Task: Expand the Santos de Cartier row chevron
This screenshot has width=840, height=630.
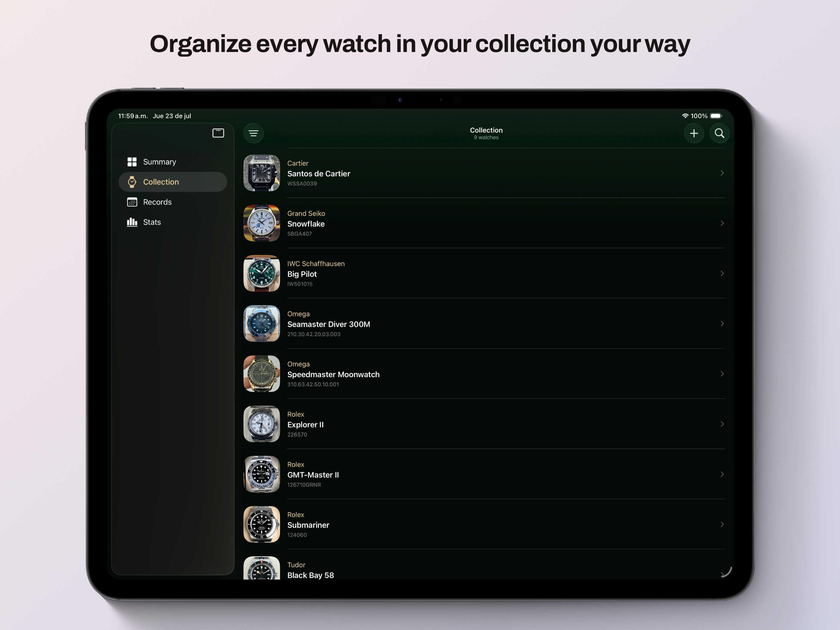Action: point(722,173)
